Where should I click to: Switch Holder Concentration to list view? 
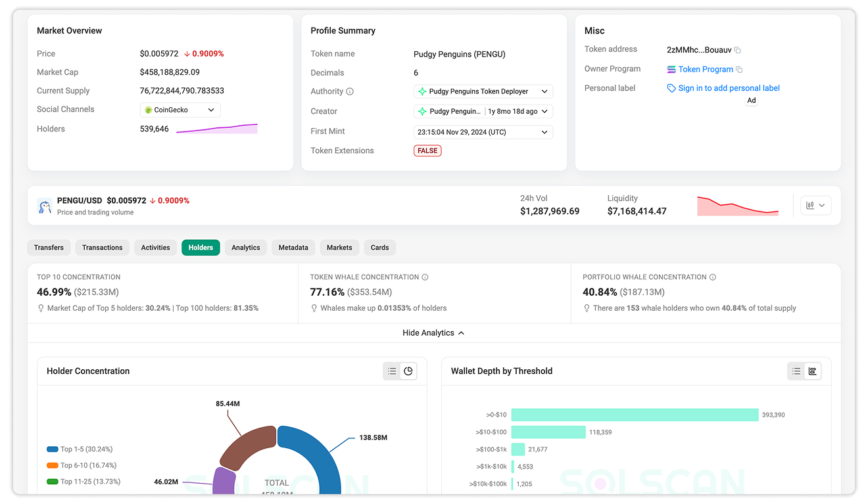(x=392, y=371)
